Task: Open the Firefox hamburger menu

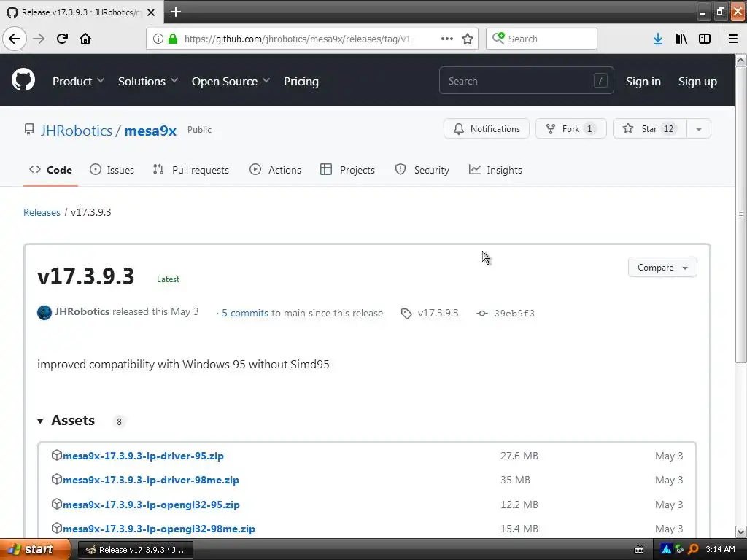Action: click(x=733, y=39)
